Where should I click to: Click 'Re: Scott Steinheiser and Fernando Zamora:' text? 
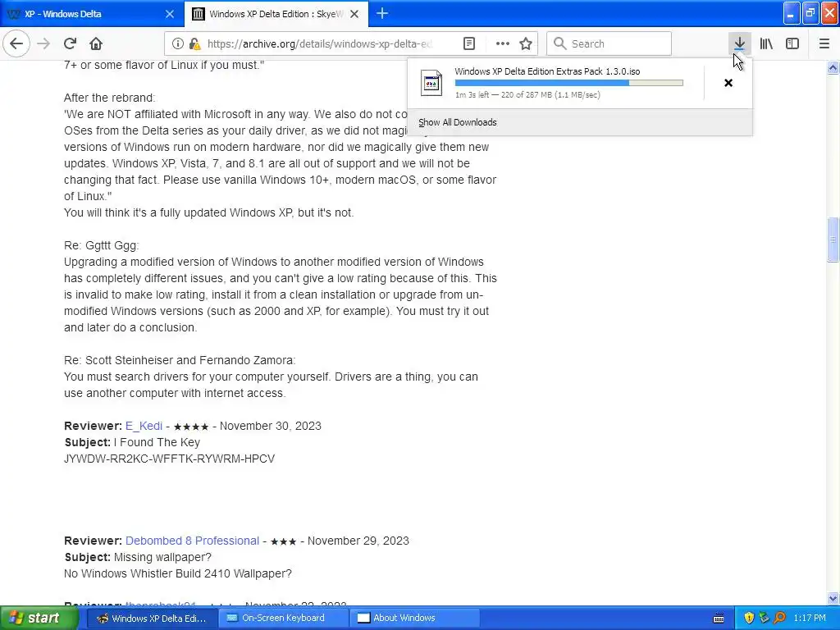tap(180, 360)
